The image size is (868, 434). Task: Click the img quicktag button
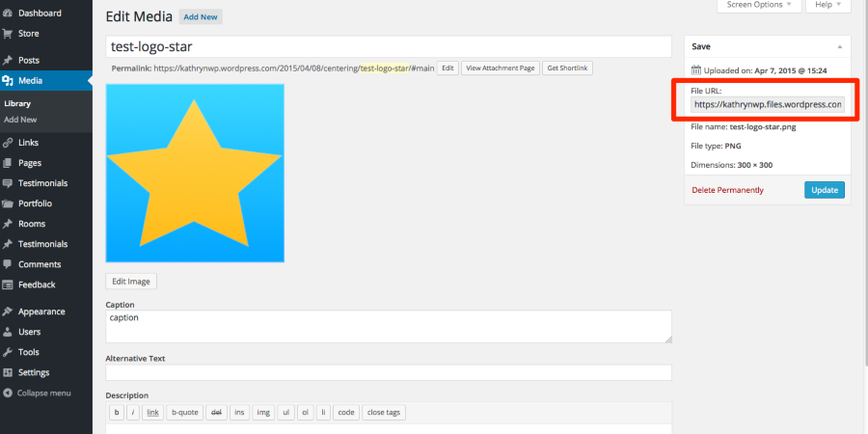coord(263,413)
